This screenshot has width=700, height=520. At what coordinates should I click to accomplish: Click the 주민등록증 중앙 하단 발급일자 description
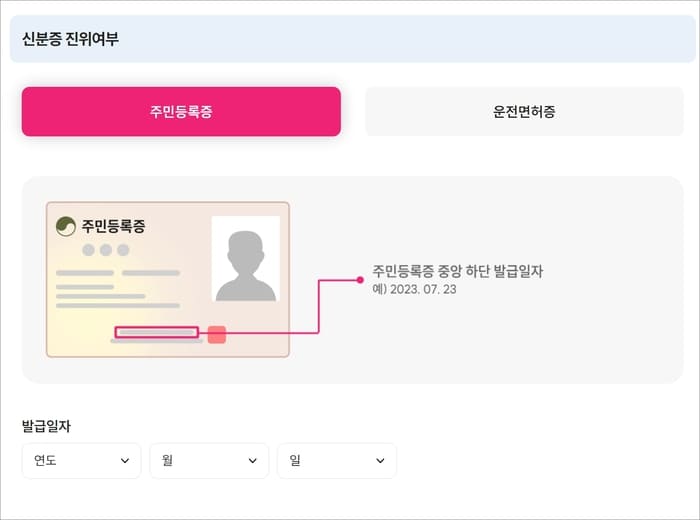(x=458, y=271)
